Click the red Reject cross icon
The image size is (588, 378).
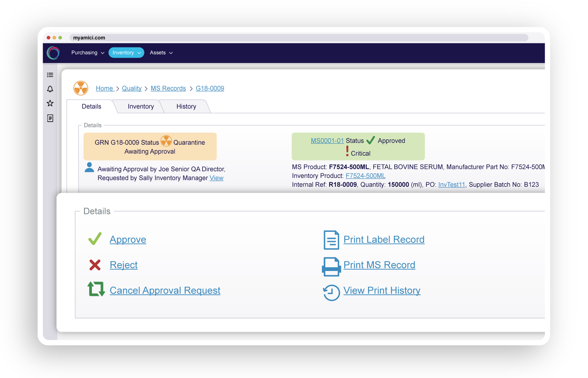click(x=95, y=265)
